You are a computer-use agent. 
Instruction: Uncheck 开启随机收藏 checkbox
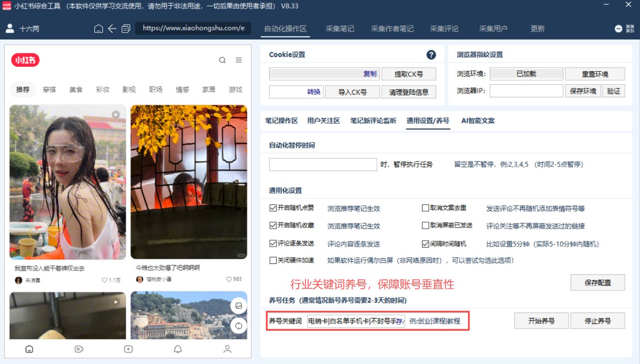point(273,225)
